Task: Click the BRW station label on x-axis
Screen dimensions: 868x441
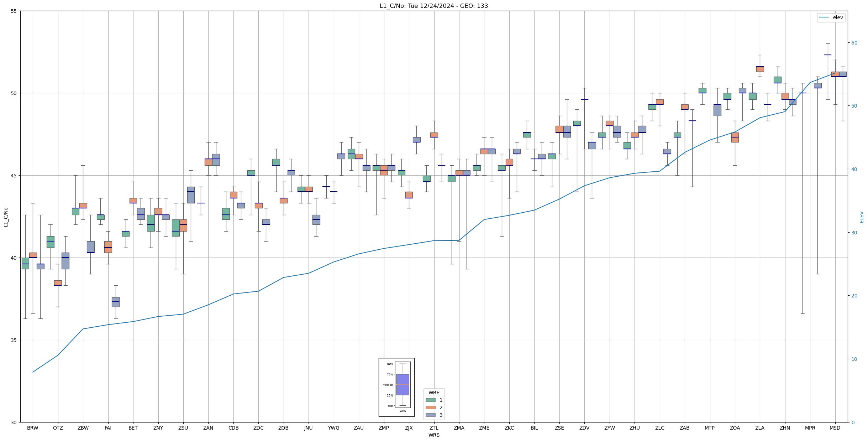Action: [x=33, y=428]
